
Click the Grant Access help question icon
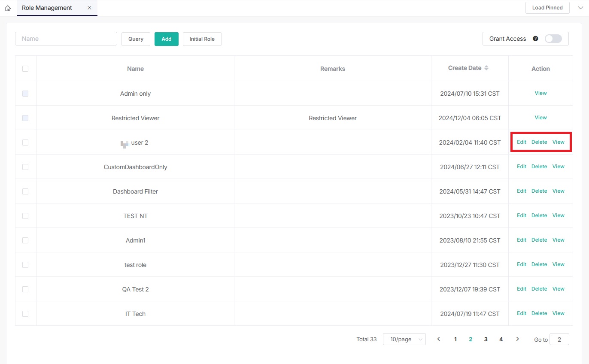(535, 39)
